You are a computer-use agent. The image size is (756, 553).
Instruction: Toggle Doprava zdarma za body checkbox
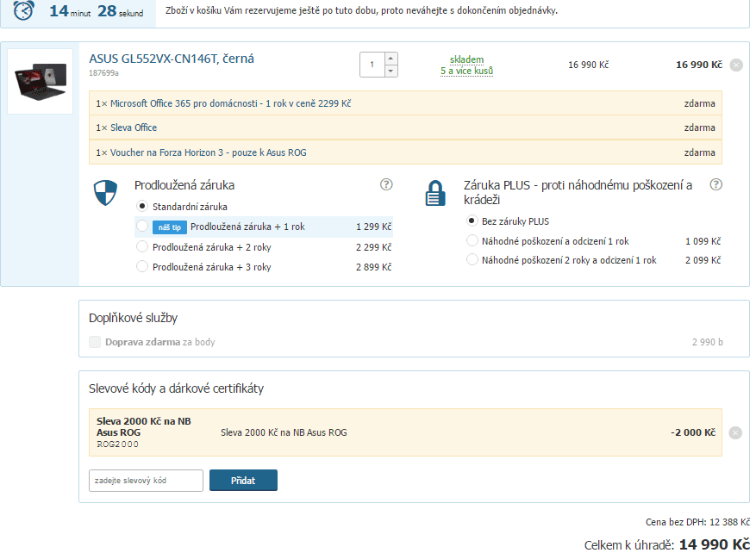coord(95,342)
